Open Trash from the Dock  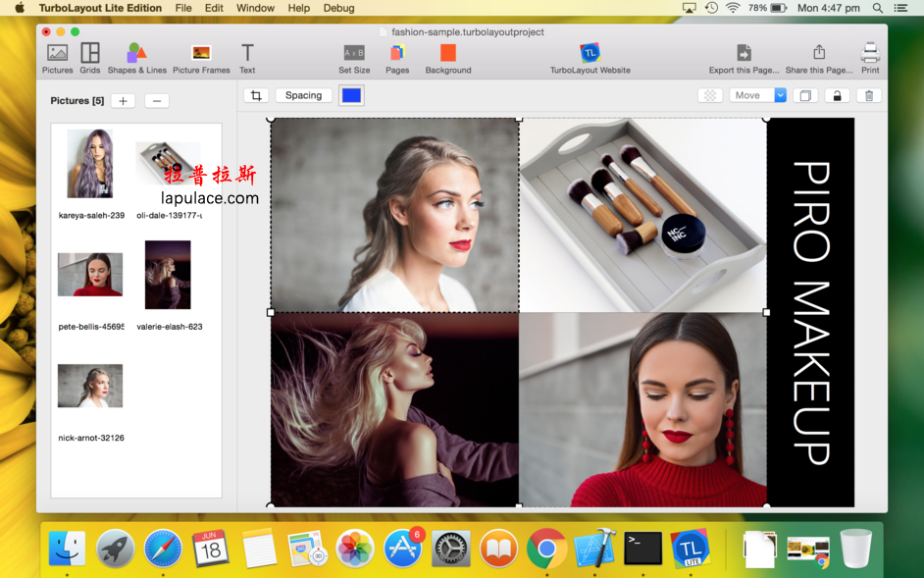[x=855, y=549]
